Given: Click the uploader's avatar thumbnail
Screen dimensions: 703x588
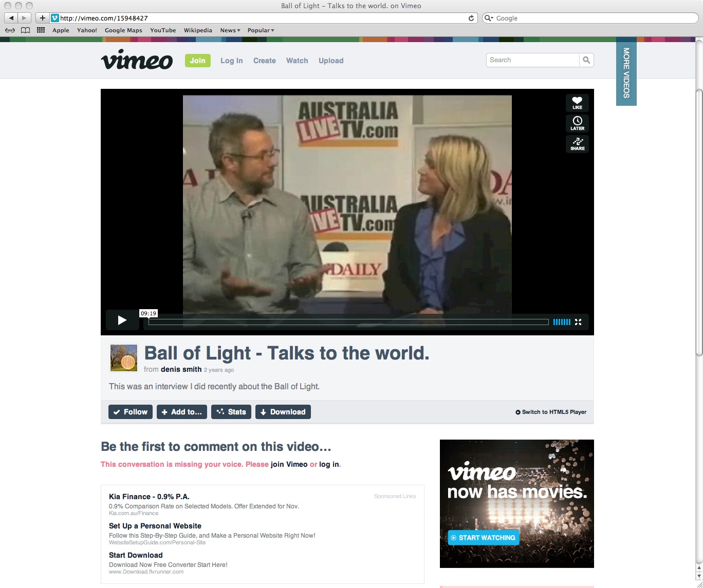Looking at the screenshot, I should [124, 358].
